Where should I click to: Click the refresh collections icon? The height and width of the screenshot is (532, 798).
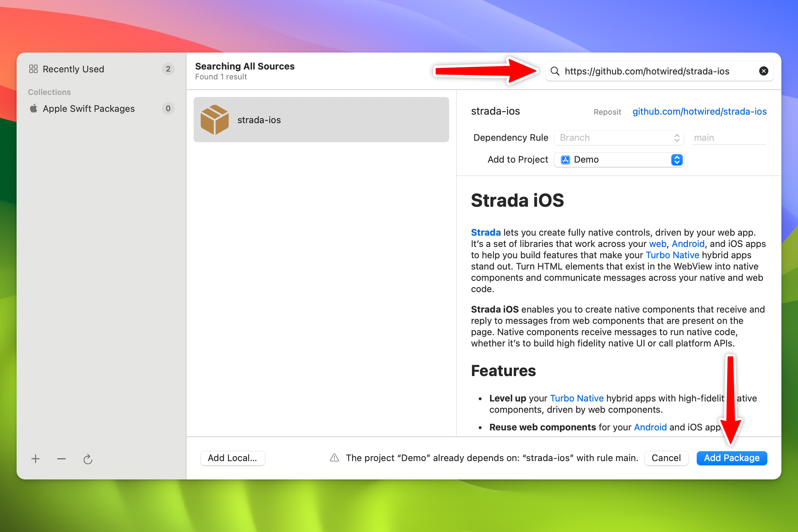[x=88, y=459]
